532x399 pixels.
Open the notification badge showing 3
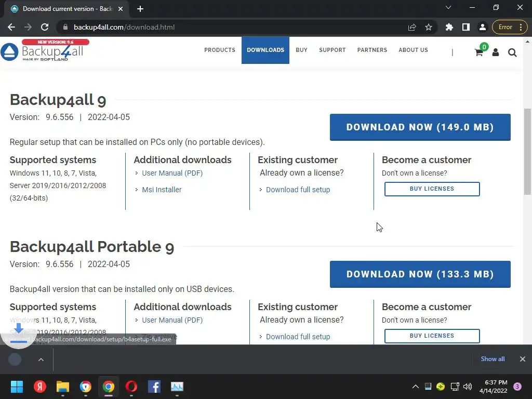point(517,387)
